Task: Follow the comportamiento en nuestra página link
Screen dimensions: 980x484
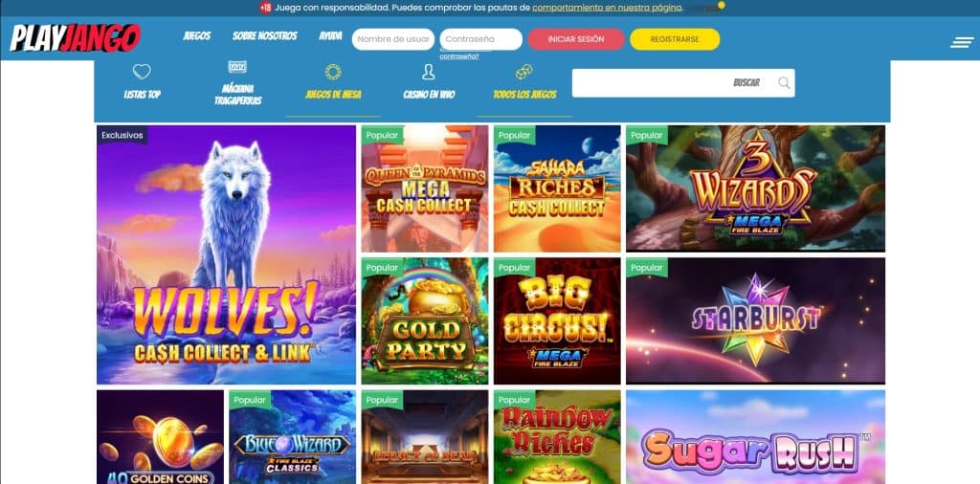Action: pos(607,8)
